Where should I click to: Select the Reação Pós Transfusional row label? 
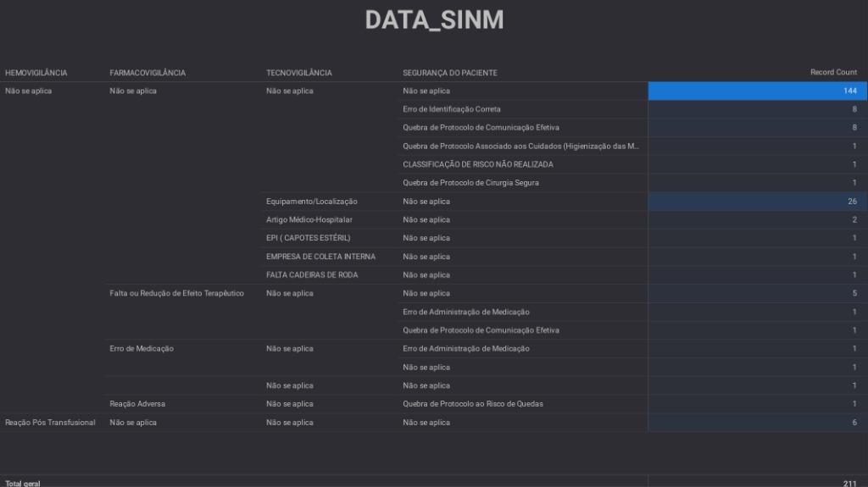click(51, 423)
